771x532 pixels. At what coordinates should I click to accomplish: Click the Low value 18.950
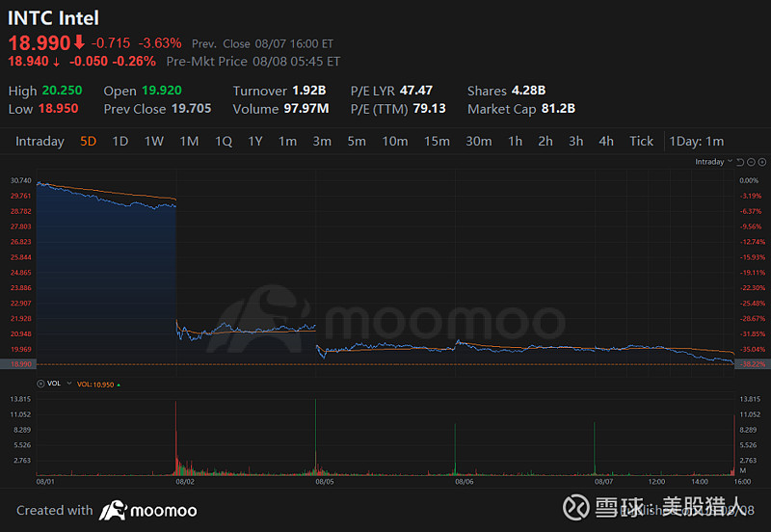pos(58,109)
